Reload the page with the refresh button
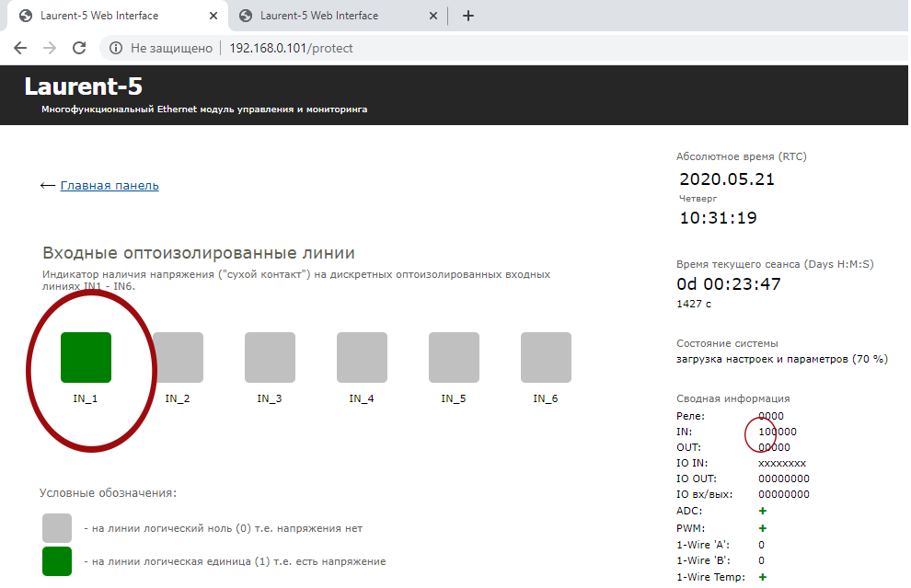This screenshot has width=911, height=588. coord(79,48)
